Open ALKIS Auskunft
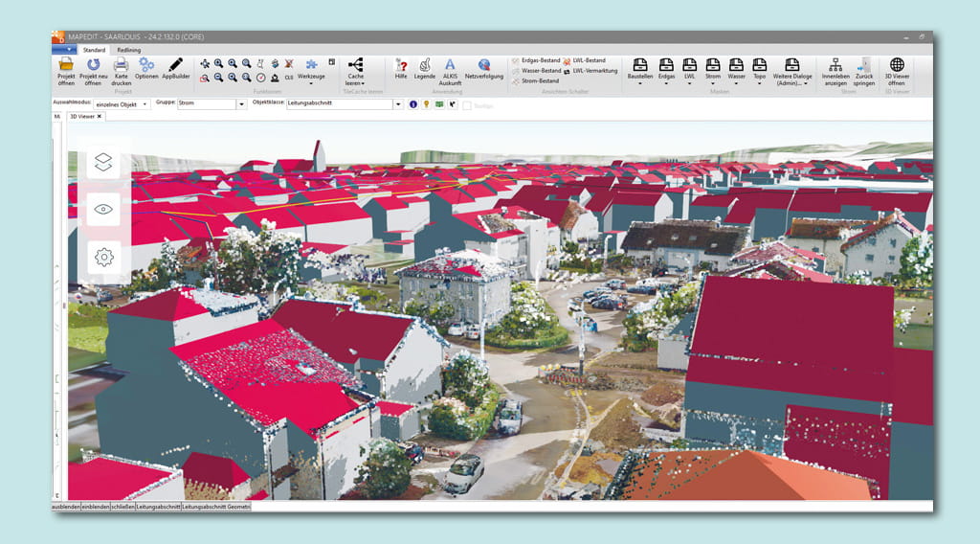 pos(450,65)
